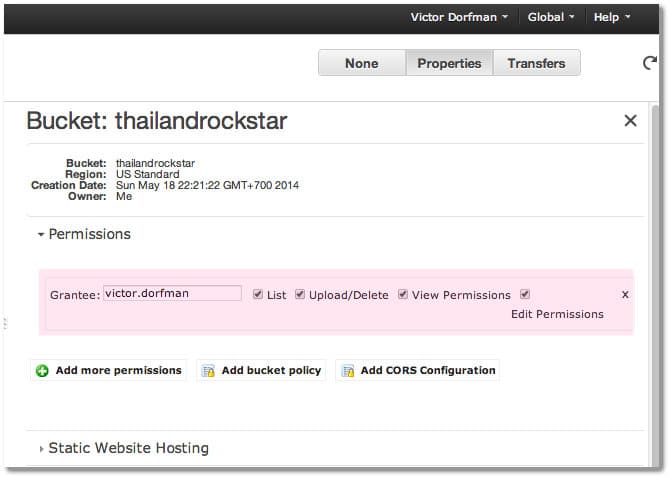This screenshot has height=477, width=669.
Task: Click the refresh icon beside Transfers
Action: (x=649, y=63)
